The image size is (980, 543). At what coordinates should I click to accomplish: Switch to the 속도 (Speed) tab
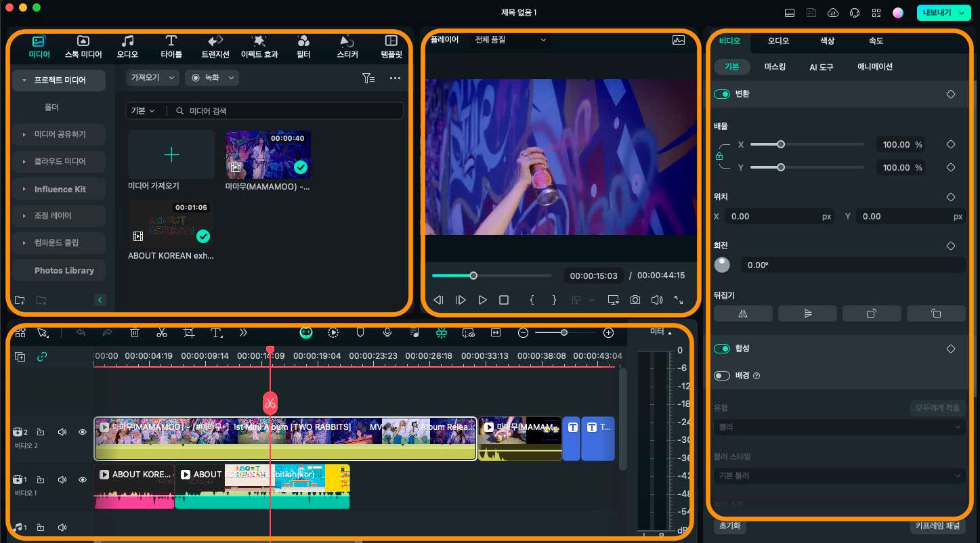pos(876,41)
